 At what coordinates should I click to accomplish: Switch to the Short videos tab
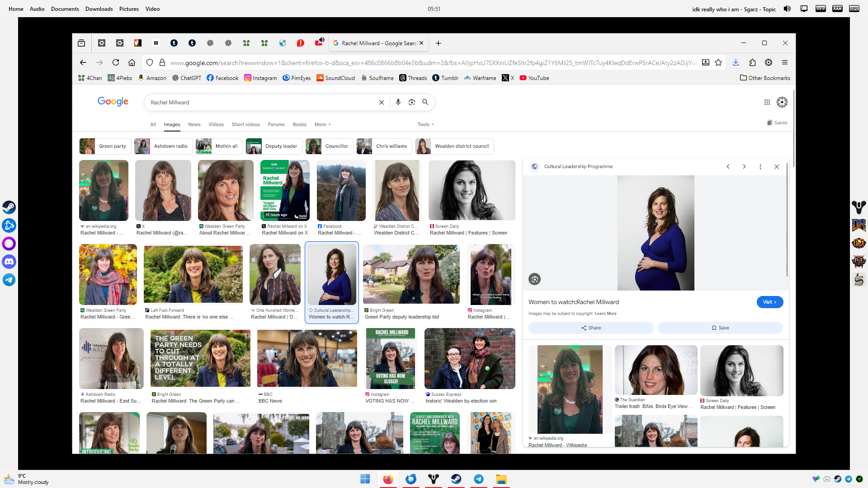245,124
